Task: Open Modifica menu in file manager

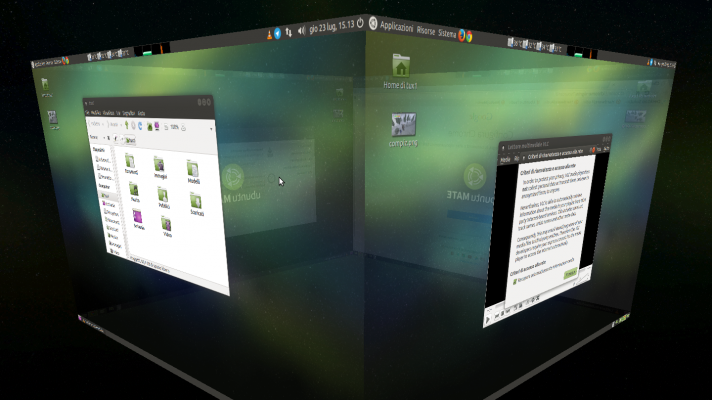Action: click(x=96, y=112)
